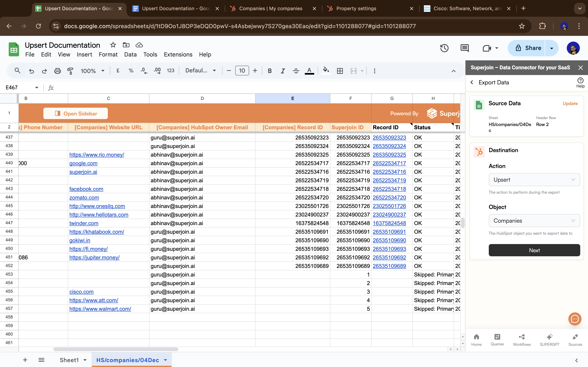Image resolution: width=588 pixels, height=367 pixels.
Task: Open version history clock icon
Action: click(444, 48)
